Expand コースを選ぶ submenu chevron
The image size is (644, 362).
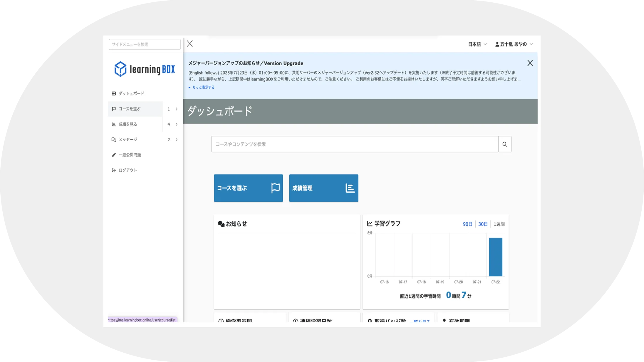(177, 109)
